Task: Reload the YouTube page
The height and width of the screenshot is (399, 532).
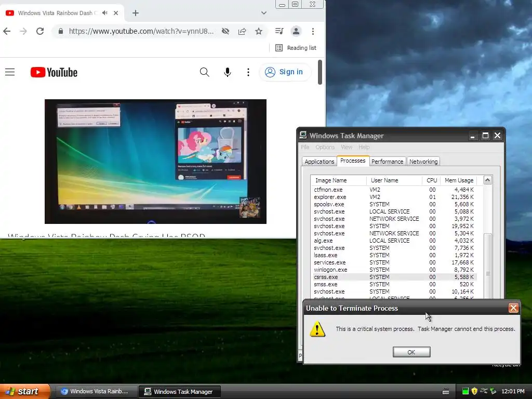Action: pos(40,31)
